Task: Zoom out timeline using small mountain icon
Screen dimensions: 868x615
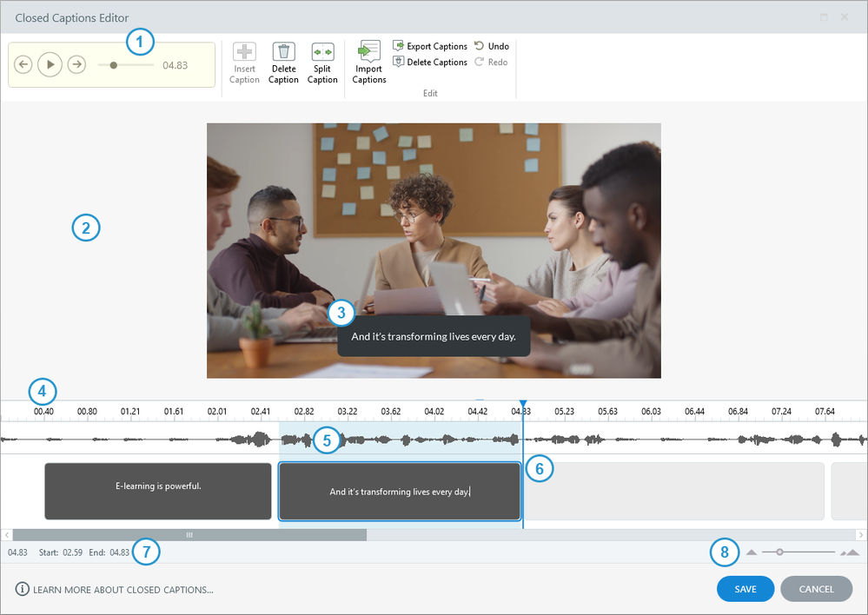Action: tap(752, 552)
